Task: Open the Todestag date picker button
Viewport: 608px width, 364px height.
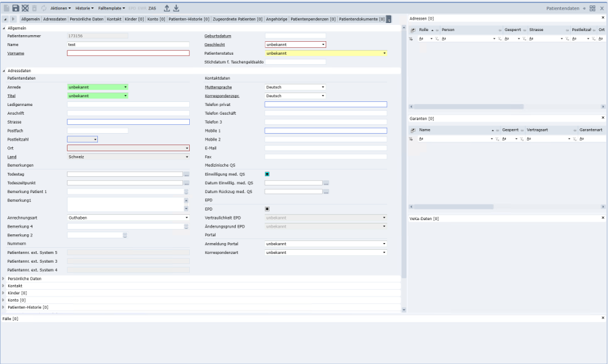Action: (186, 174)
